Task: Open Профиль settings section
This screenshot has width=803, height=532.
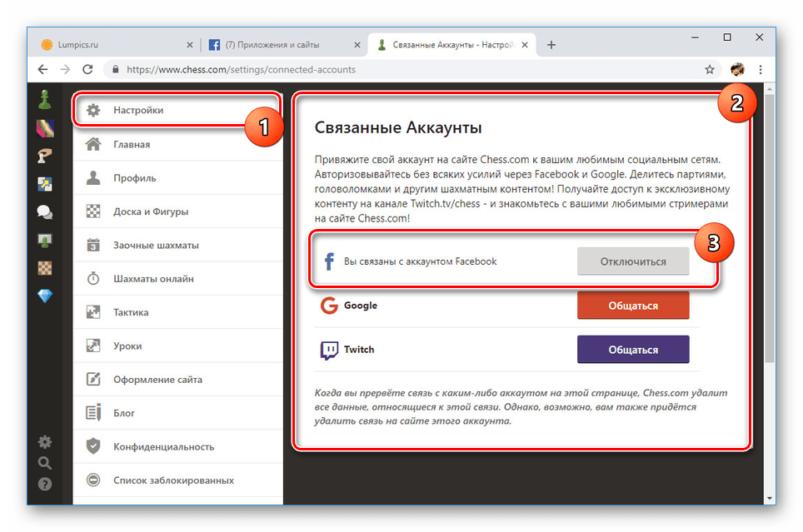Action: coord(177,178)
